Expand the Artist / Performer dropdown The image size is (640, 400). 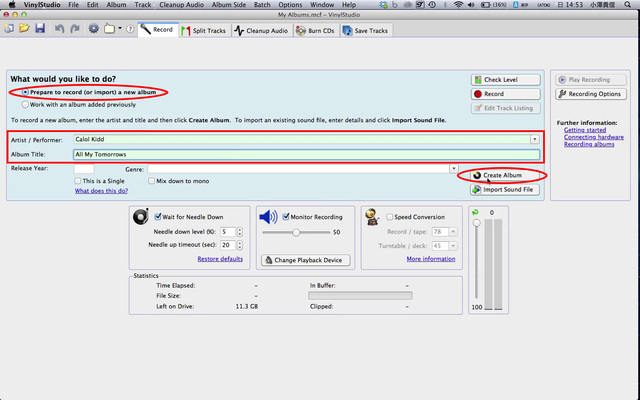pyautogui.click(x=535, y=140)
